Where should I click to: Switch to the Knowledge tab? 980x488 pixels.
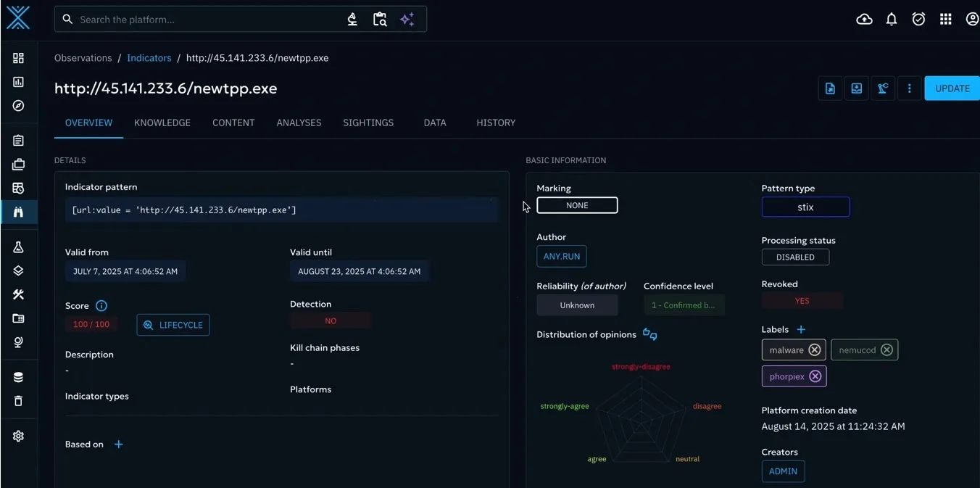(x=162, y=123)
